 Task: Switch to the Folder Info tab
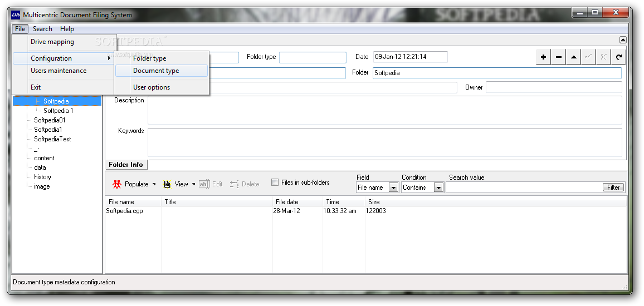click(126, 165)
